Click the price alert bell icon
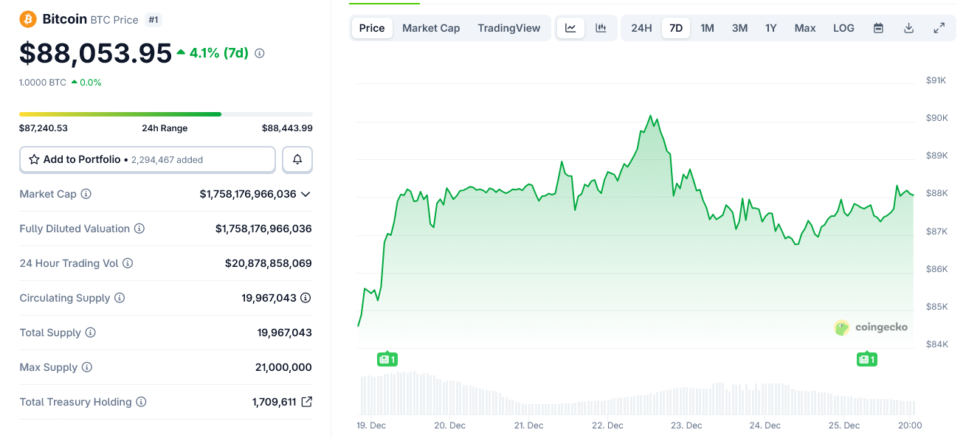 click(x=297, y=159)
